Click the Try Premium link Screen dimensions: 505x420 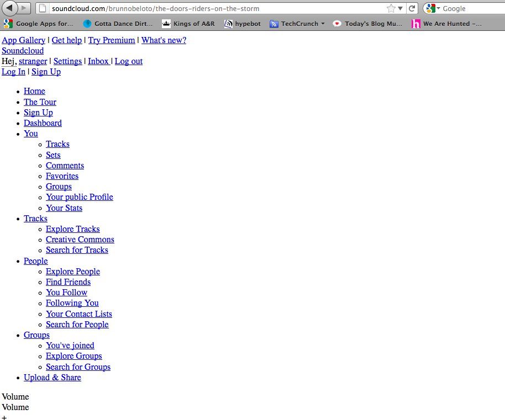112,40
